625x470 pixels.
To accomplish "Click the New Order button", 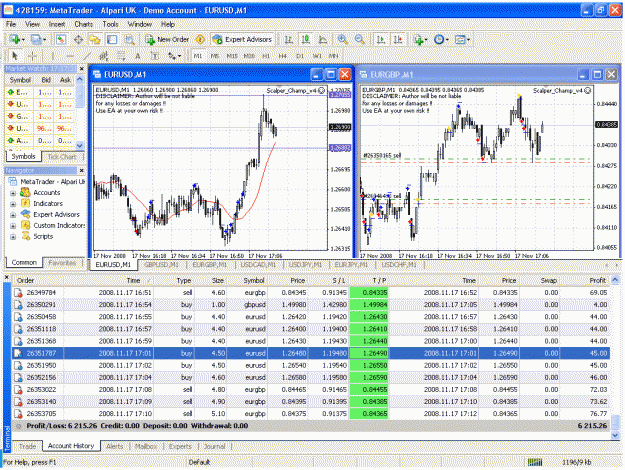I will [x=167, y=39].
